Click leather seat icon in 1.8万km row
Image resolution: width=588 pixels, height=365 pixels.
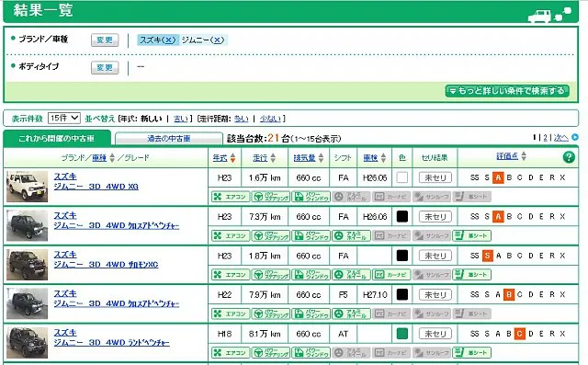(471, 275)
